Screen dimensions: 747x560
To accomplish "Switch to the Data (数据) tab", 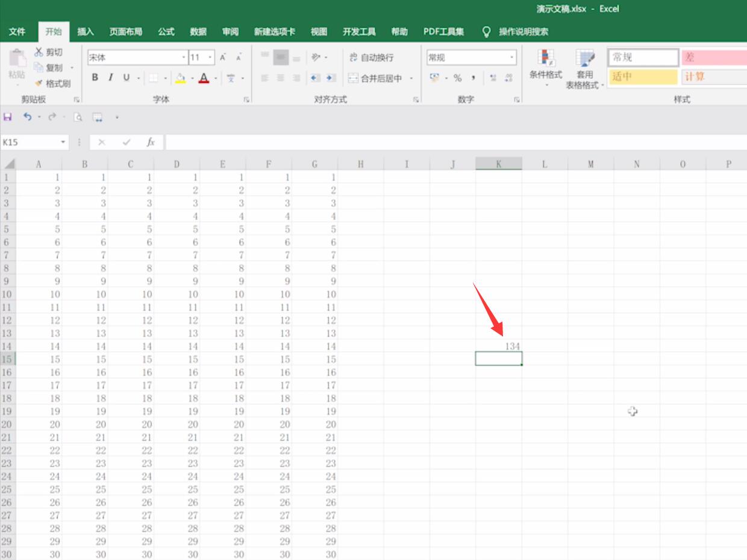I will tap(198, 32).
